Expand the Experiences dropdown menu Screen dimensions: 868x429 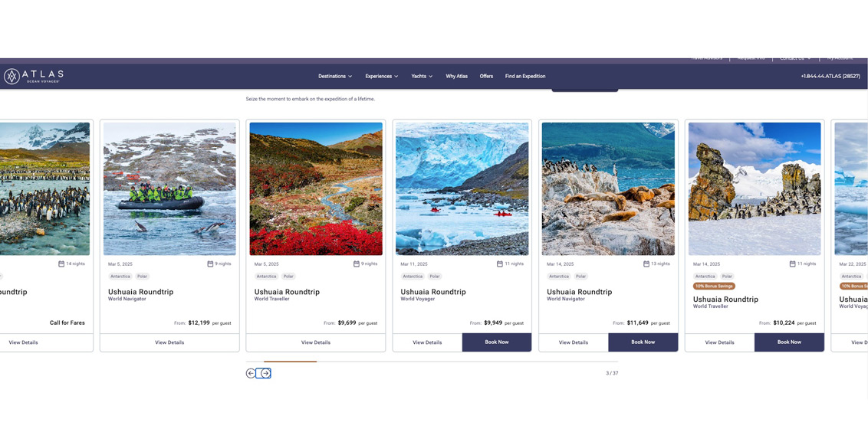click(381, 77)
